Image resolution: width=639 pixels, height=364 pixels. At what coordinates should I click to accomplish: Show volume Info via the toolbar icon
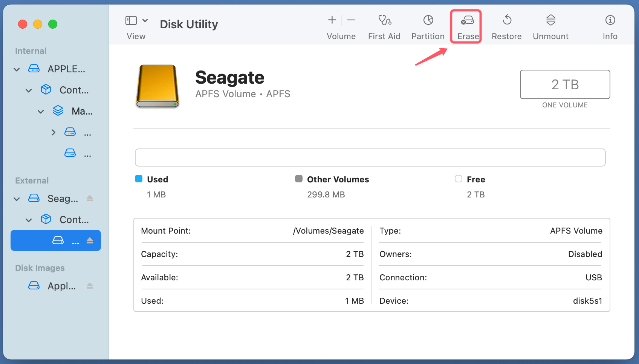(x=610, y=26)
